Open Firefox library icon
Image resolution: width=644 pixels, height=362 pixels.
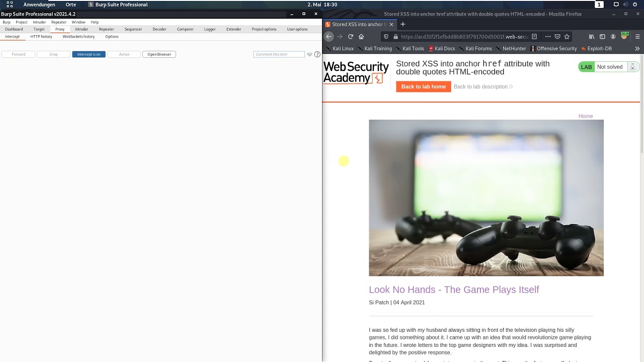(592, 36)
